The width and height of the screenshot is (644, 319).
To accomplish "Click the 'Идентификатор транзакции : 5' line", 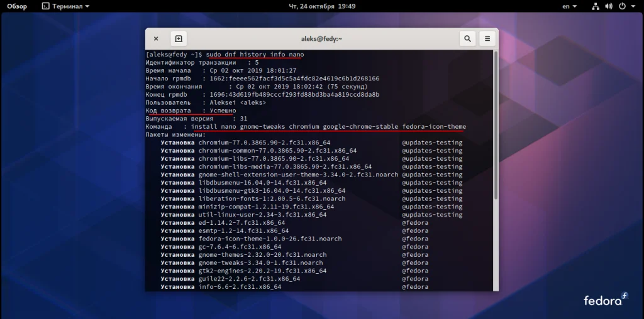I will [x=202, y=63].
